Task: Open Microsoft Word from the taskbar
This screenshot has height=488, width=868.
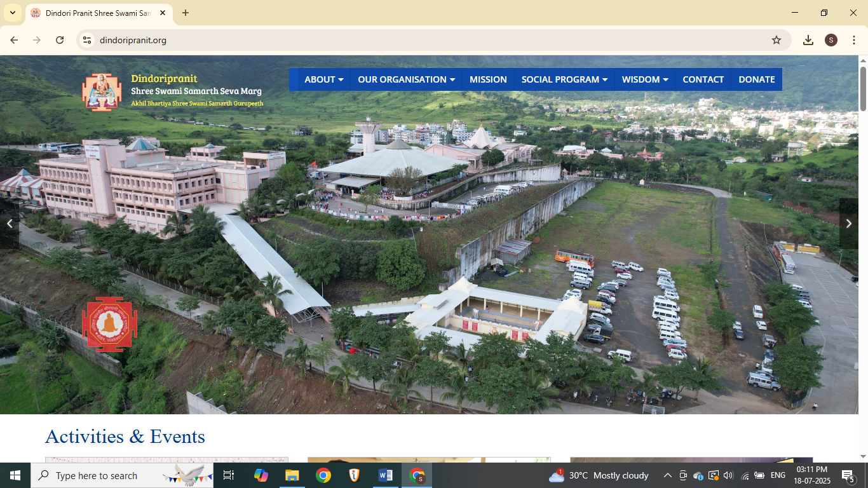Action: 385,475
